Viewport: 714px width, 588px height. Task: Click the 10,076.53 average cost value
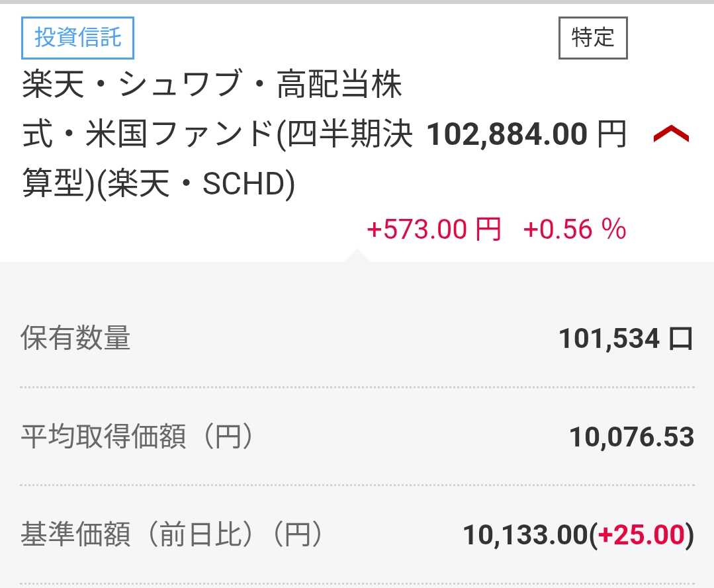(631, 437)
